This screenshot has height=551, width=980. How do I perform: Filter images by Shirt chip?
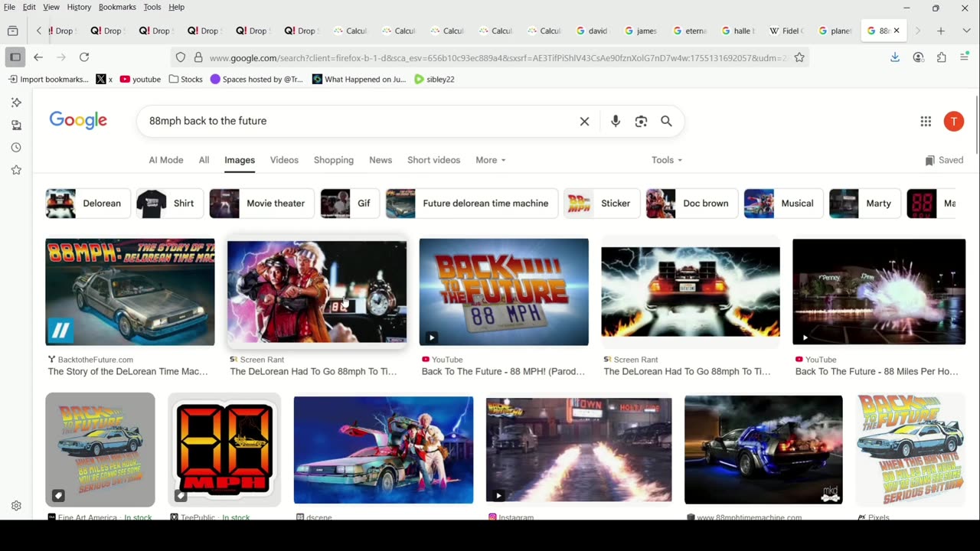pyautogui.click(x=170, y=204)
